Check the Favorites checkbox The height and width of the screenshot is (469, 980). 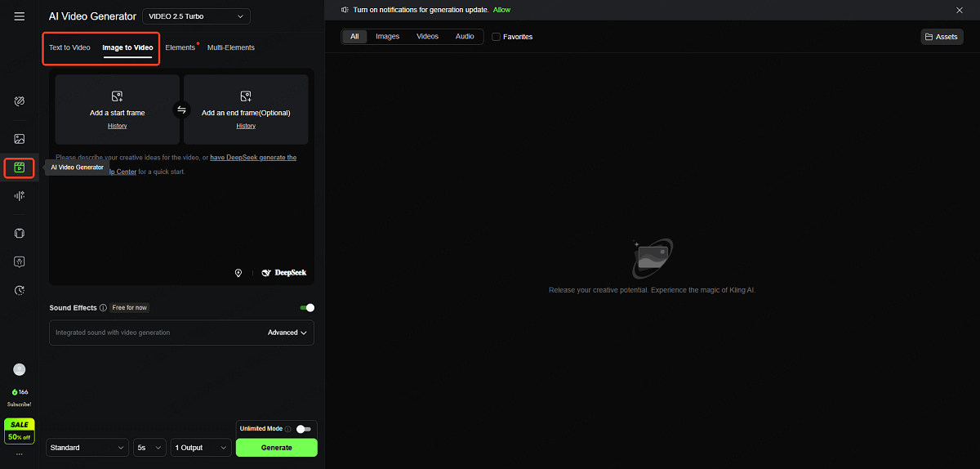coord(496,37)
